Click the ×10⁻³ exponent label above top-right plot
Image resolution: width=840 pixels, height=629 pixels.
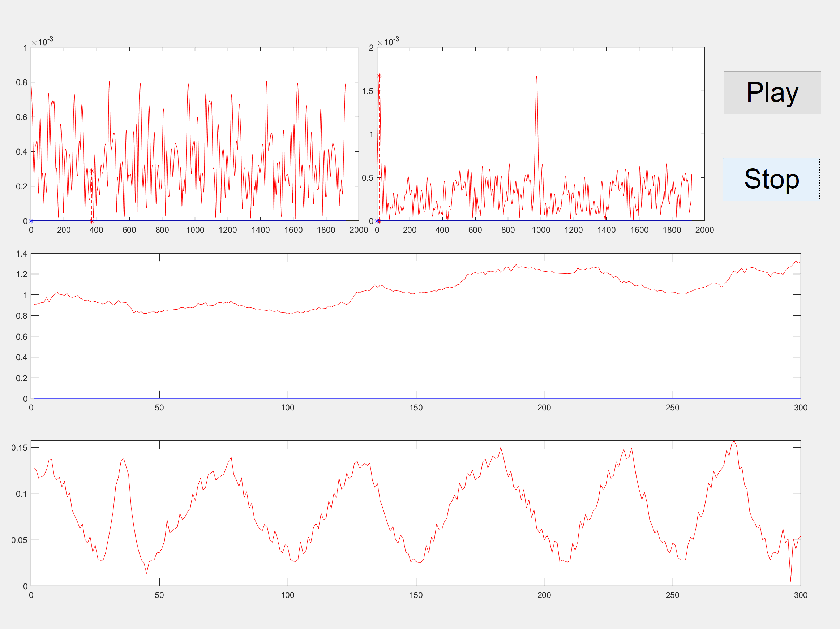point(389,42)
